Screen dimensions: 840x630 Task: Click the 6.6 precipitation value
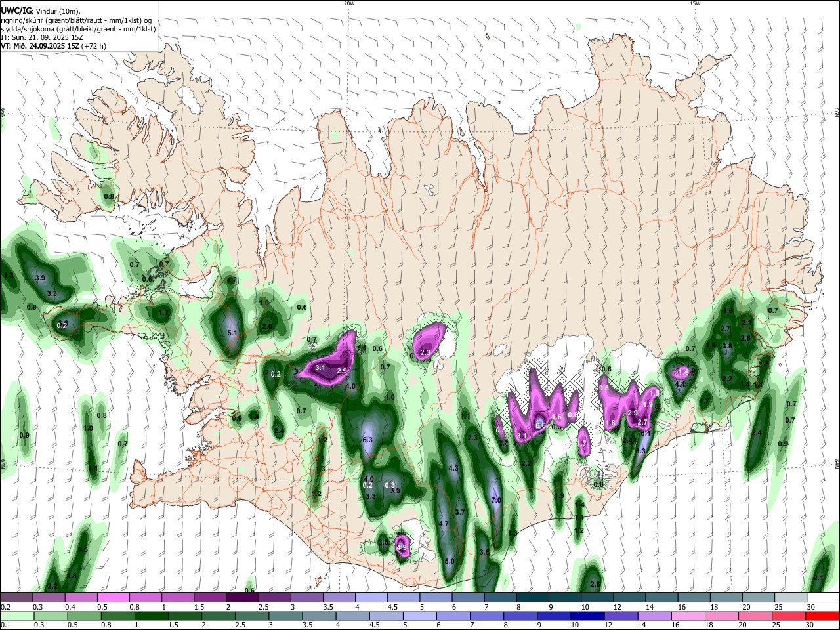click(541, 425)
